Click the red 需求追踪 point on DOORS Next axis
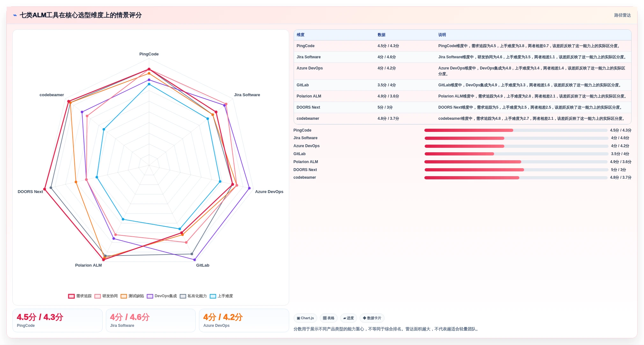This screenshot has height=345, width=644. (x=45, y=189)
